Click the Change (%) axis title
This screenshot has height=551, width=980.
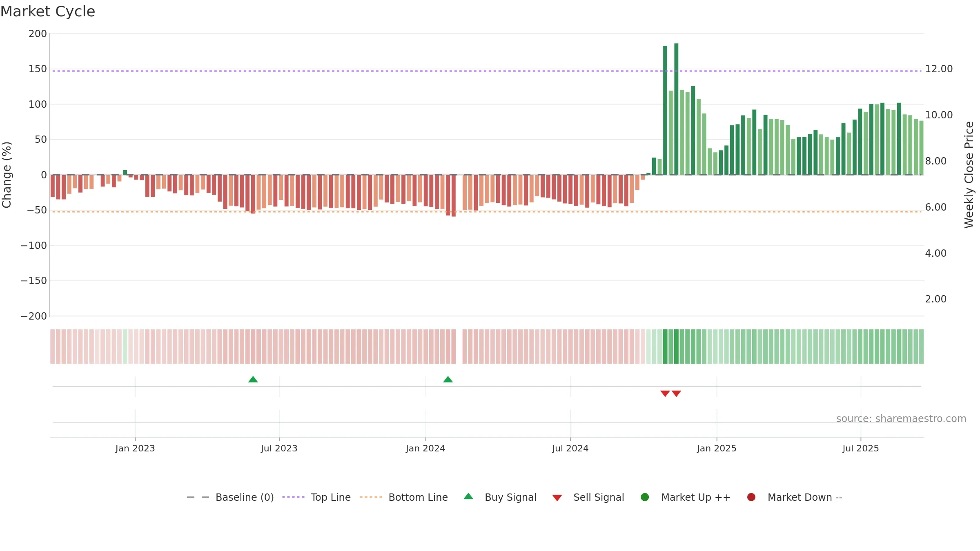tap(7, 175)
